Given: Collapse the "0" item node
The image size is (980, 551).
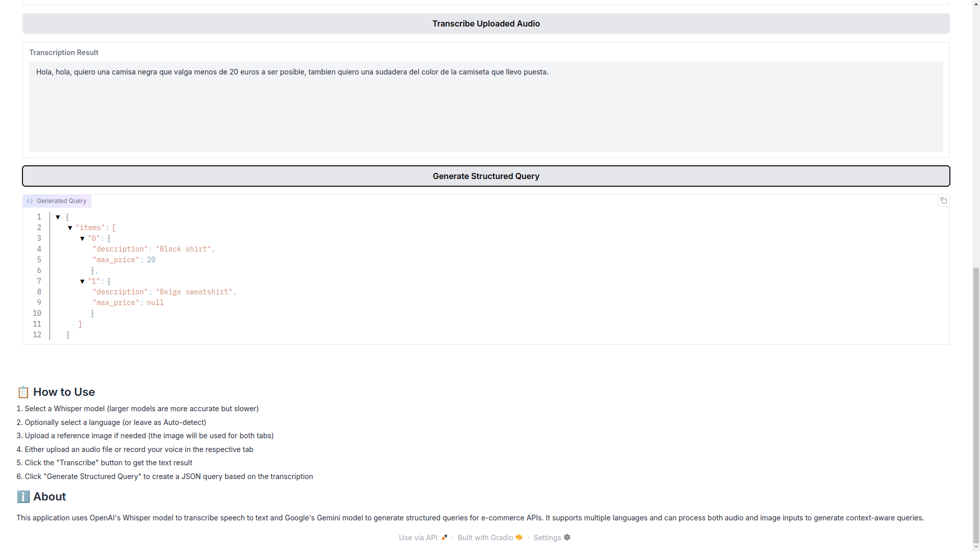Looking at the screenshot, I should pyautogui.click(x=82, y=239).
